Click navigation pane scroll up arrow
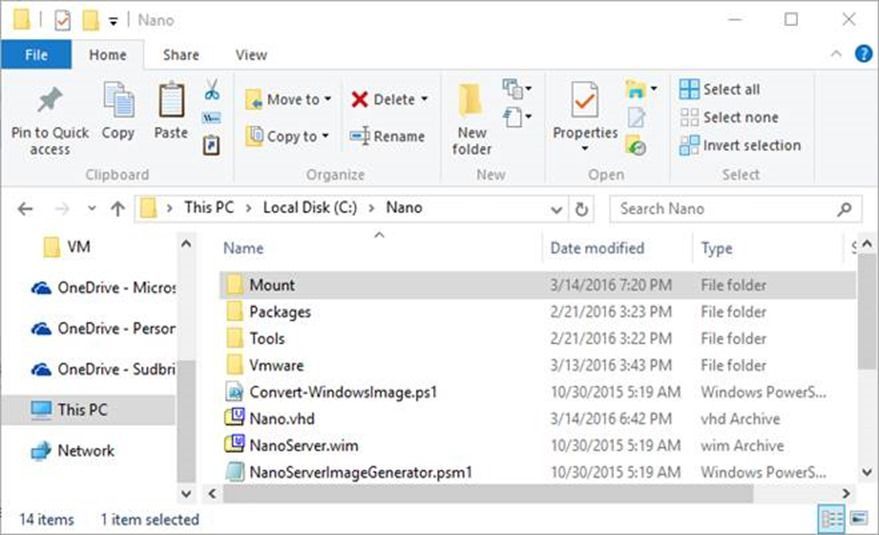879x535 pixels. [186, 245]
